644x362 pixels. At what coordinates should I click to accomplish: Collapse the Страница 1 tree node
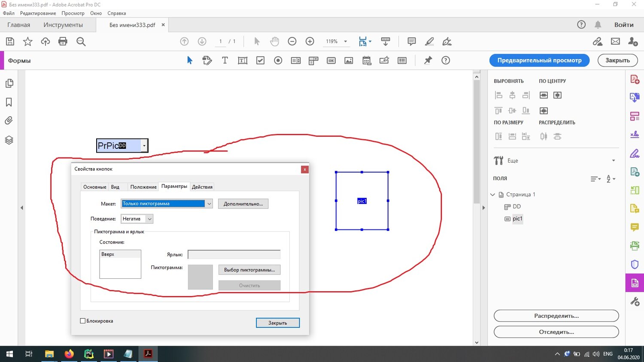(492, 195)
